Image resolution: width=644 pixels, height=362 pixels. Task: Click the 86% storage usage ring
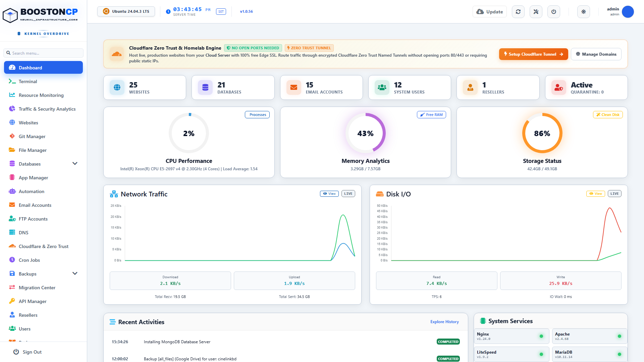[x=542, y=133]
